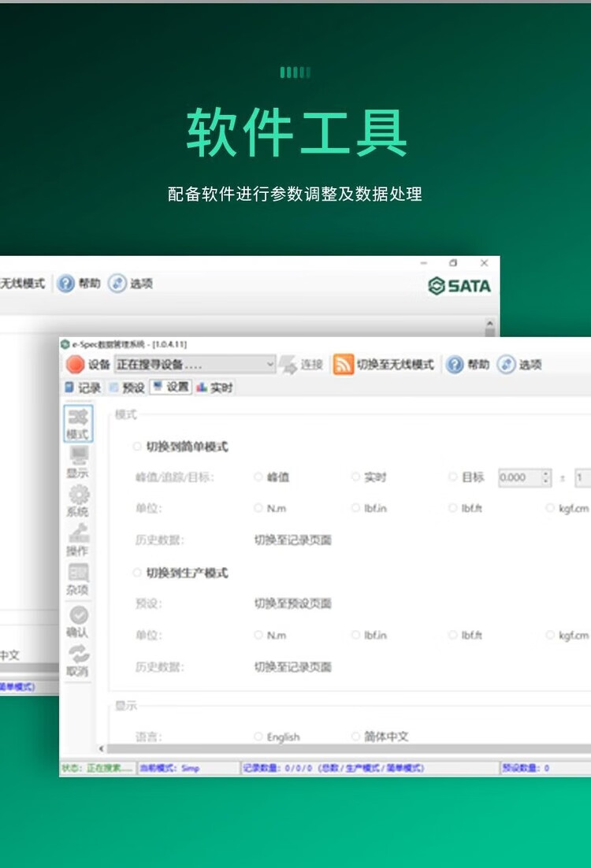Screen dimensions: 591x868
Task: Open 选项 options in front toolbar
Action: point(519,365)
